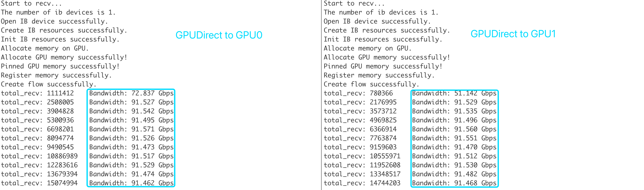Image resolution: width=644 pixels, height=190 pixels.
Task: Click the 91.462 Gbps bandwidth entry
Action: tap(131, 183)
